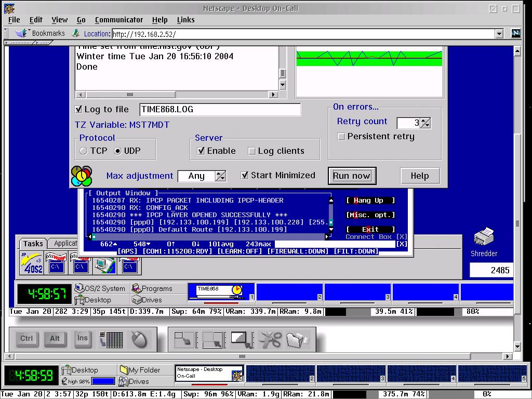
Task: Open the OS/2 System folder icon
Action: (x=79, y=288)
